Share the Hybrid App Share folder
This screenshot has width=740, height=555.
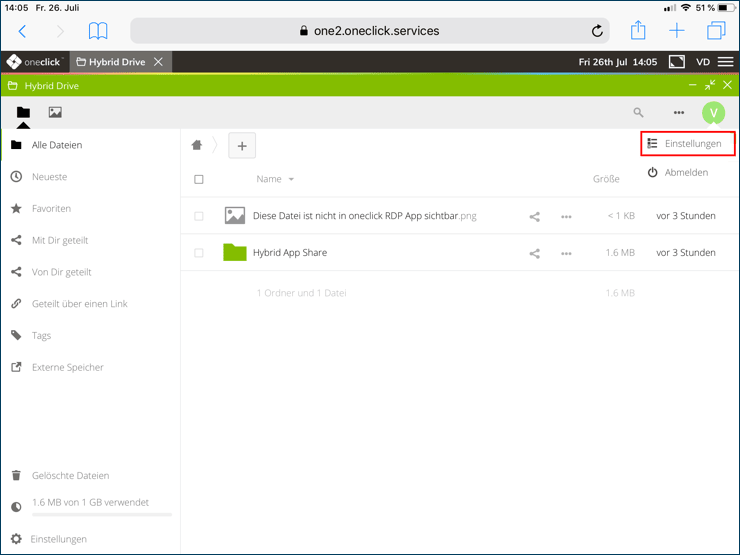534,253
